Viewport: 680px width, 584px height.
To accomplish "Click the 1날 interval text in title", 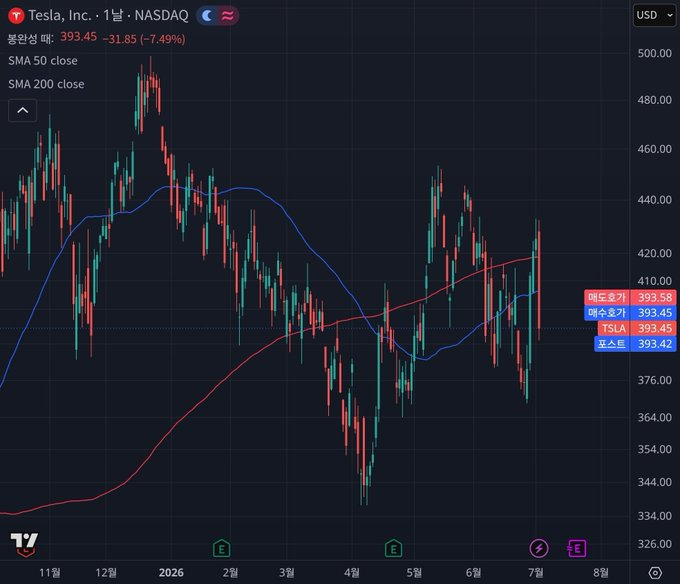I will click(x=113, y=16).
